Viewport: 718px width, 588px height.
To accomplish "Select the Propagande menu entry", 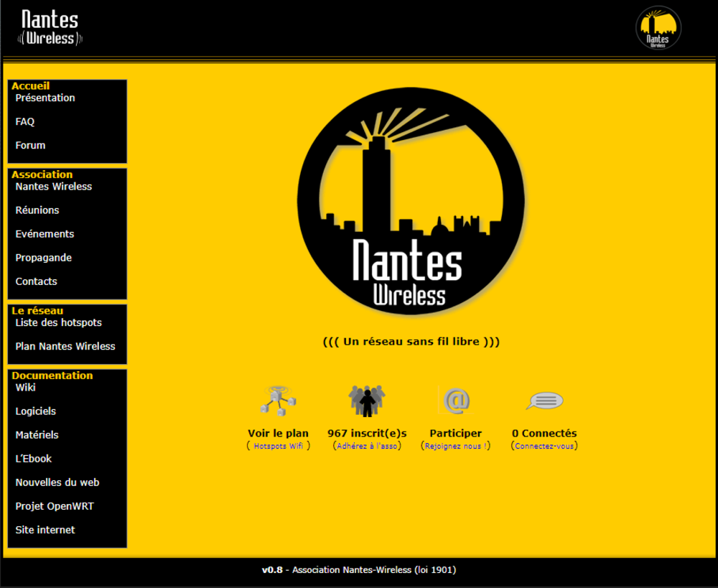I will 44,258.
